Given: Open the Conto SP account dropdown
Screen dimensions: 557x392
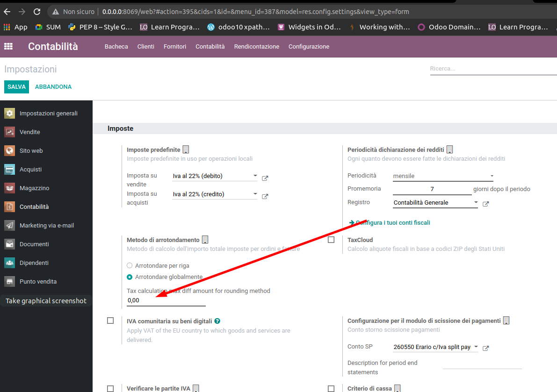Looking at the screenshot, I should 435,347.
